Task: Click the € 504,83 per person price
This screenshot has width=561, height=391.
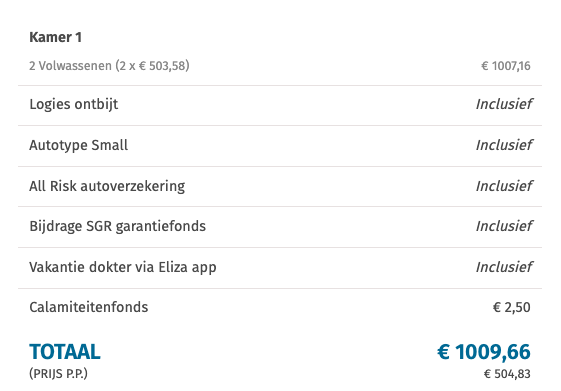Action: [x=507, y=374]
